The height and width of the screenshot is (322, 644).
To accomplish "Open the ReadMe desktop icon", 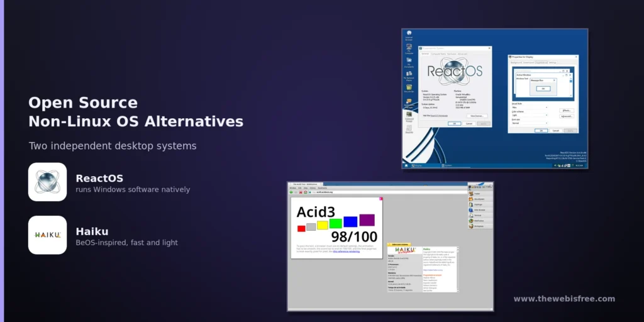I will [x=409, y=130].
